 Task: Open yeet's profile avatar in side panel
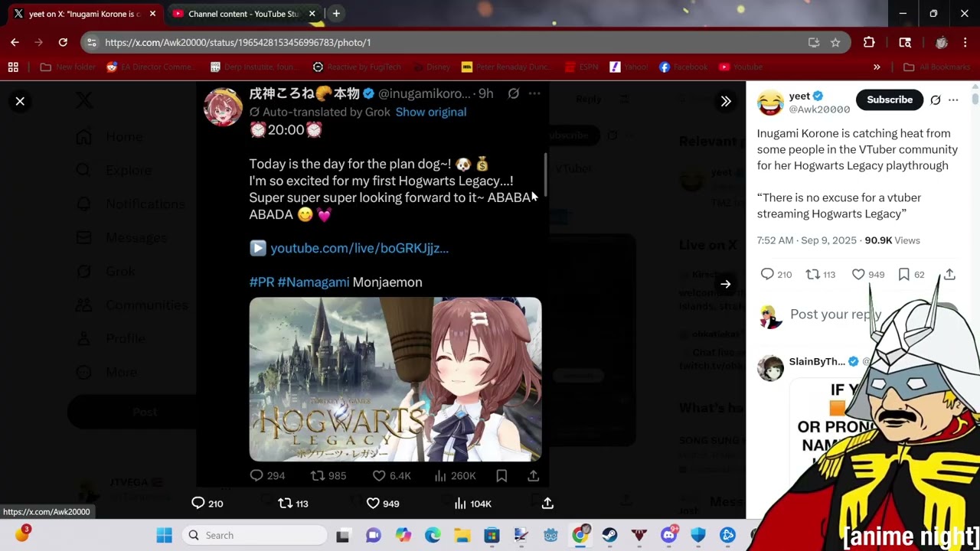point(770,103)
